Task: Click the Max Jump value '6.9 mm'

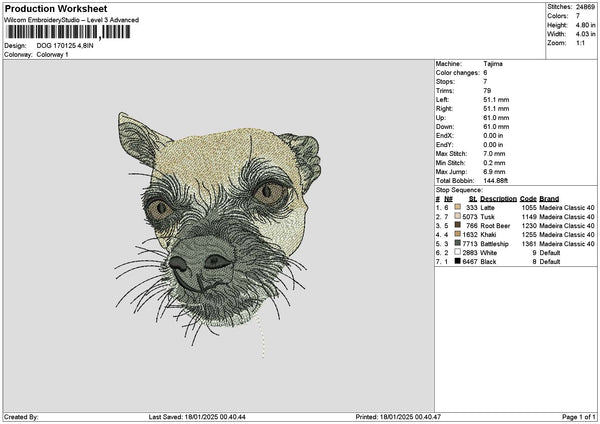Action: 494,171
